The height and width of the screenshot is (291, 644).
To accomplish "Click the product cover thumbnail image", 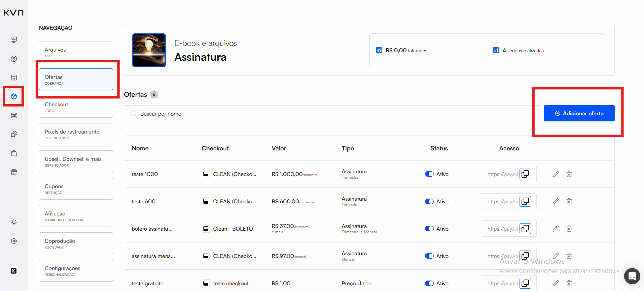I will click(149, 50).
